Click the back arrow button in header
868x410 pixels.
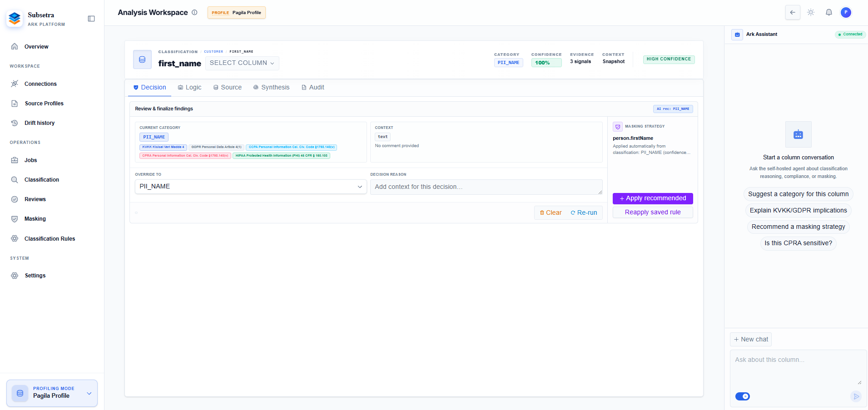793,12
